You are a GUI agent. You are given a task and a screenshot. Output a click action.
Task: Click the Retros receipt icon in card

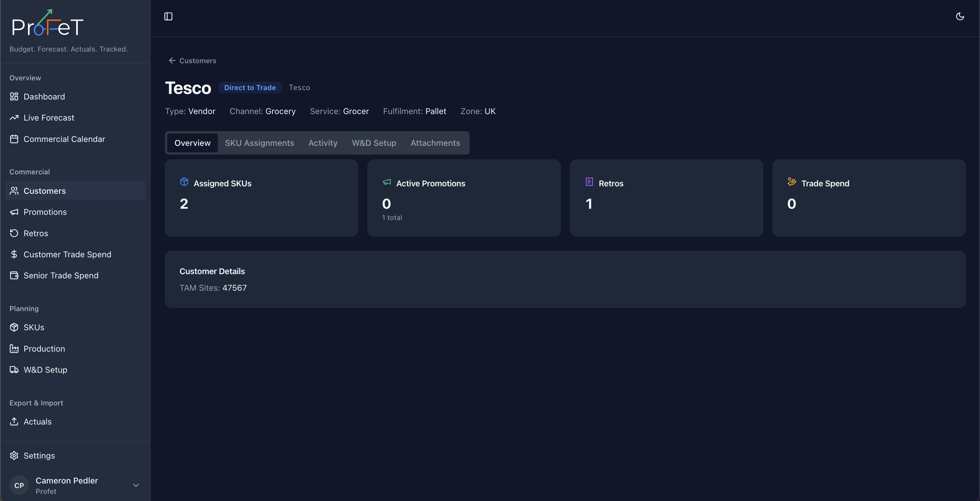tap(589, 182)
